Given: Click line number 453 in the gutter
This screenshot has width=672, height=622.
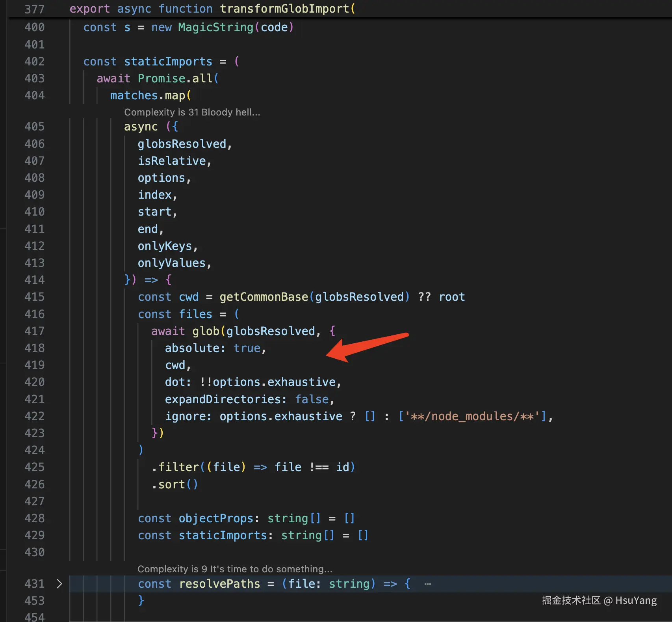Looking at the screenshot, I should [x=35, y=601].
